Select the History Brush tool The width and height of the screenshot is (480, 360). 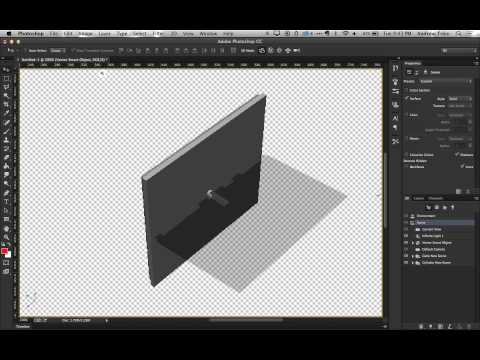(x=6, y=148)
